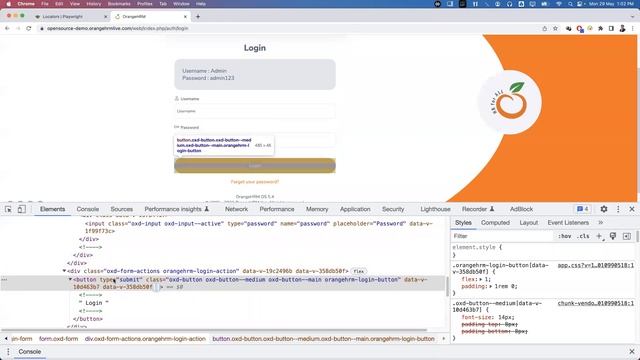Toggle the flex badge on div
The height and width of the screenshot is (360, 640).
[x=359, y=271]
